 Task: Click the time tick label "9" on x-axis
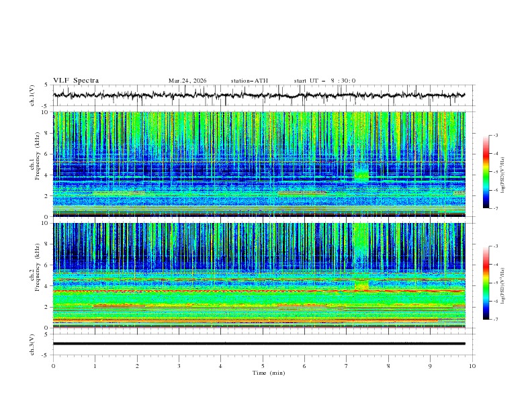430,366
